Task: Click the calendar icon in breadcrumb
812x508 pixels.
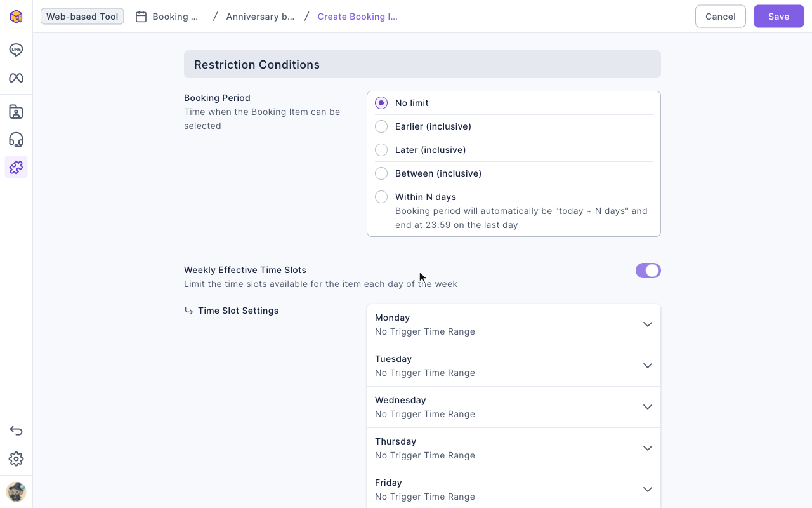Action: [x=141, y=17]
